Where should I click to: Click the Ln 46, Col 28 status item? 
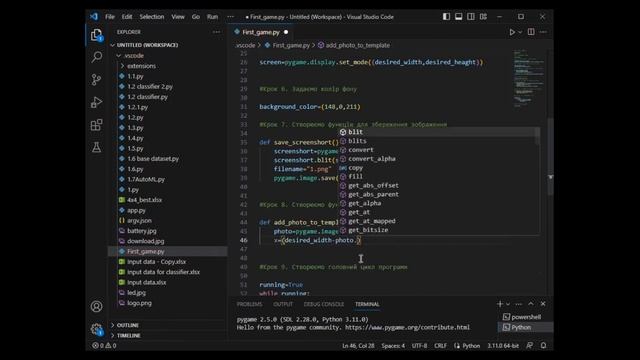(358, 345)
